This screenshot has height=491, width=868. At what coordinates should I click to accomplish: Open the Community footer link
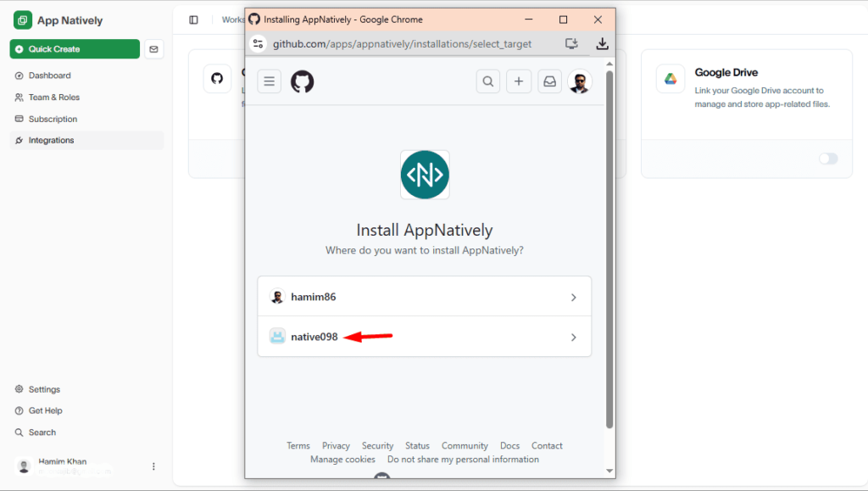pyautogui.click(x=465, y=445)
